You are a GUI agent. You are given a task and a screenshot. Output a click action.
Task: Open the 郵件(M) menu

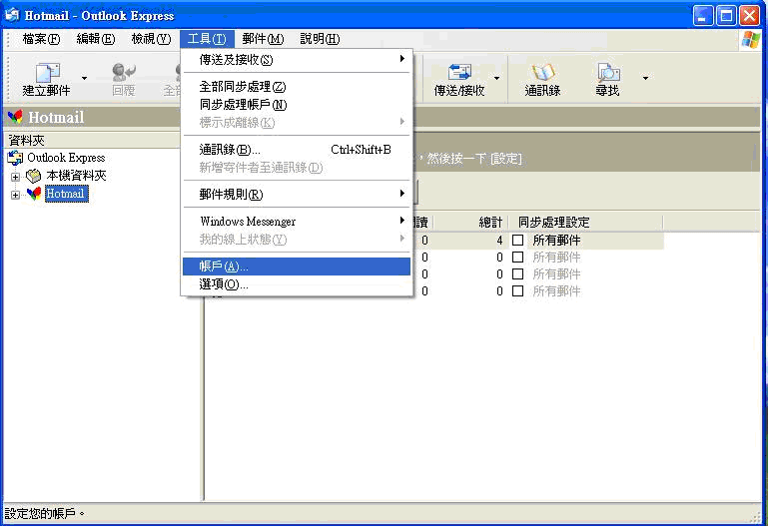[x=263, y=39]
